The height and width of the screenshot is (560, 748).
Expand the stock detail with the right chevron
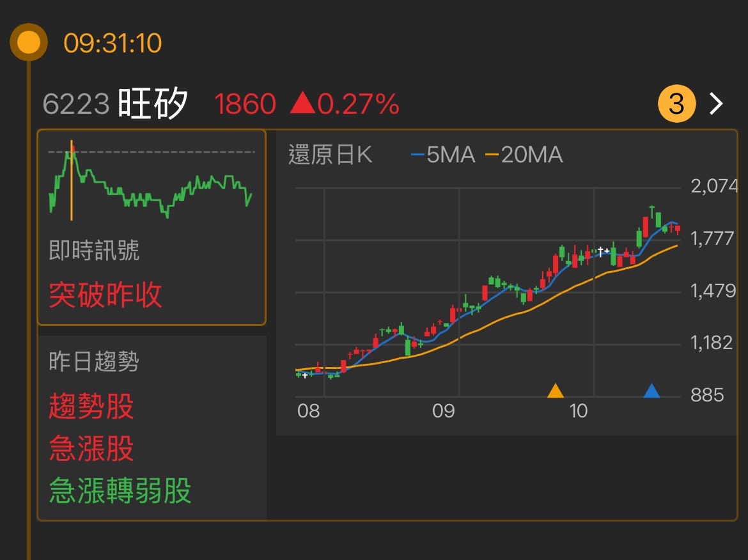717,103
